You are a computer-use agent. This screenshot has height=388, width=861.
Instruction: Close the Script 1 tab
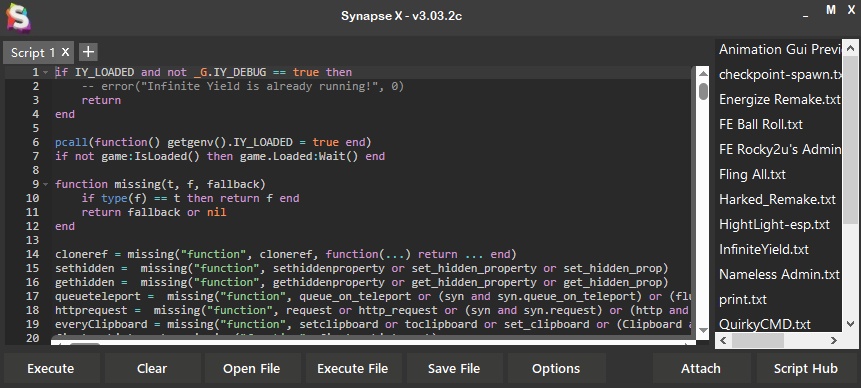pos(65,52)
